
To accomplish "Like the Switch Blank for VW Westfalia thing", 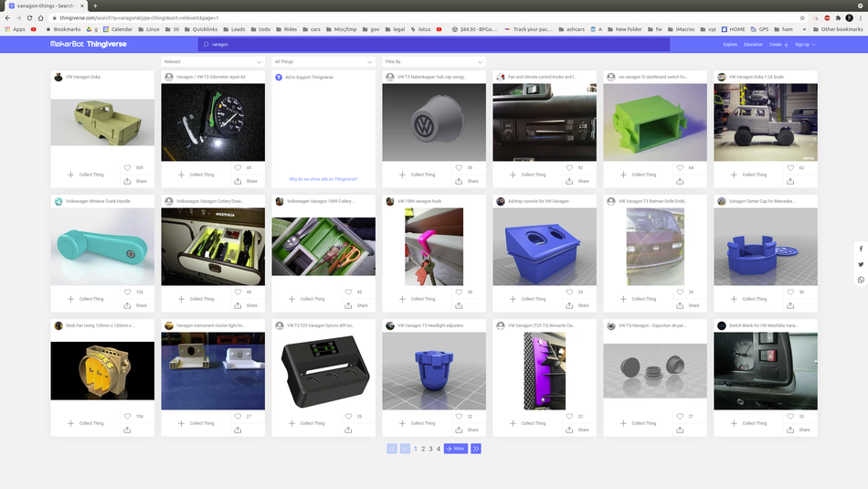I will [790, 417].
